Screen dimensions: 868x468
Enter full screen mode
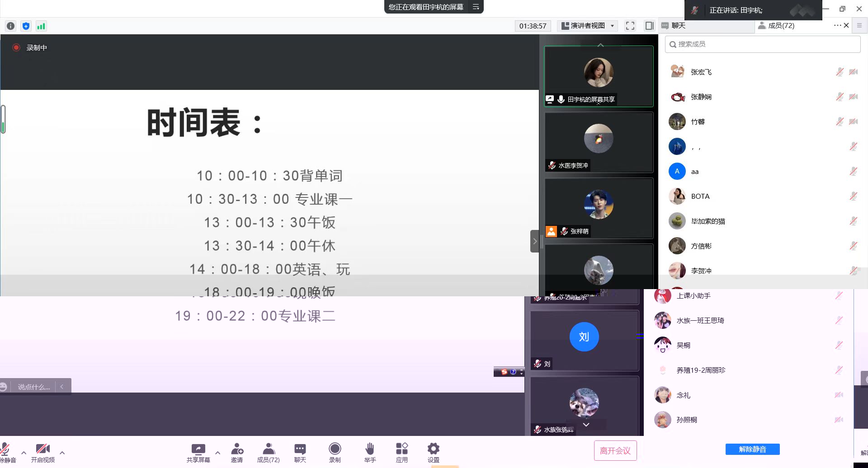[630, 26]
